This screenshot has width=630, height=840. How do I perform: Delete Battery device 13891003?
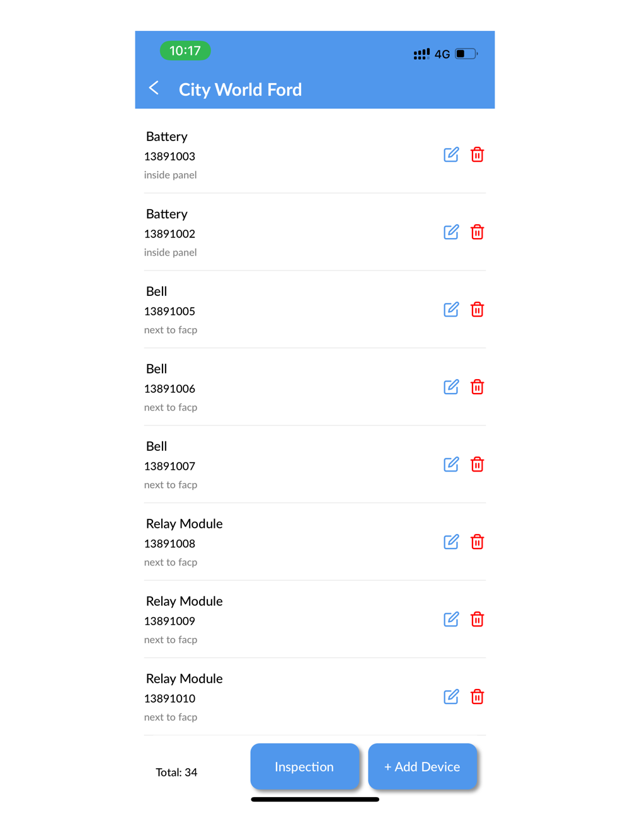[477, 154]
